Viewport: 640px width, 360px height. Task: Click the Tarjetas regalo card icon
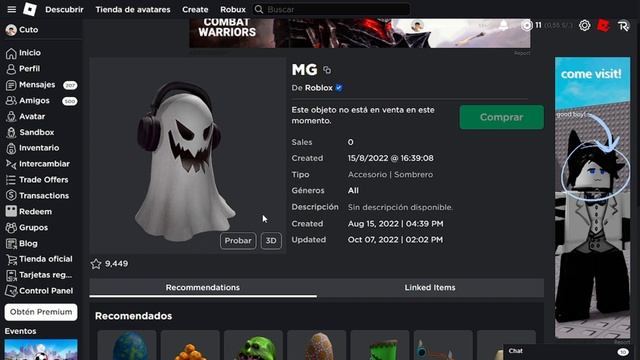click(11, 275)
